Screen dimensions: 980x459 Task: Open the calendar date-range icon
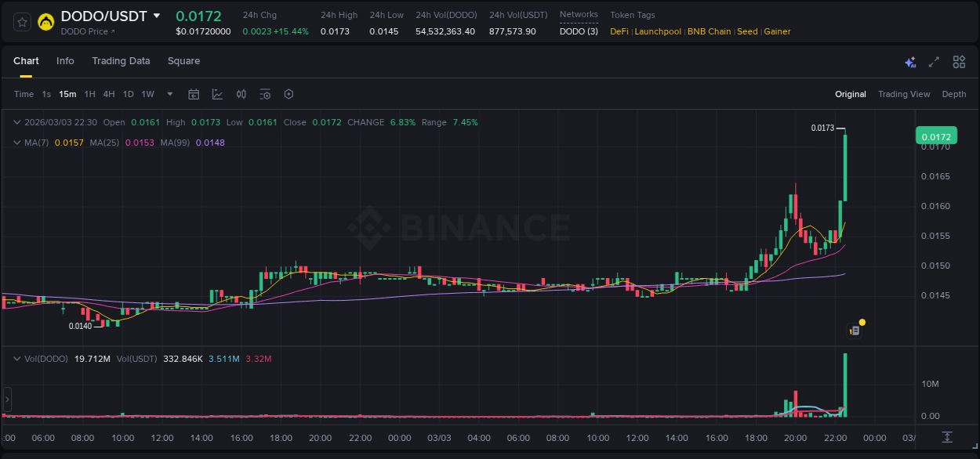coord(194,94)
